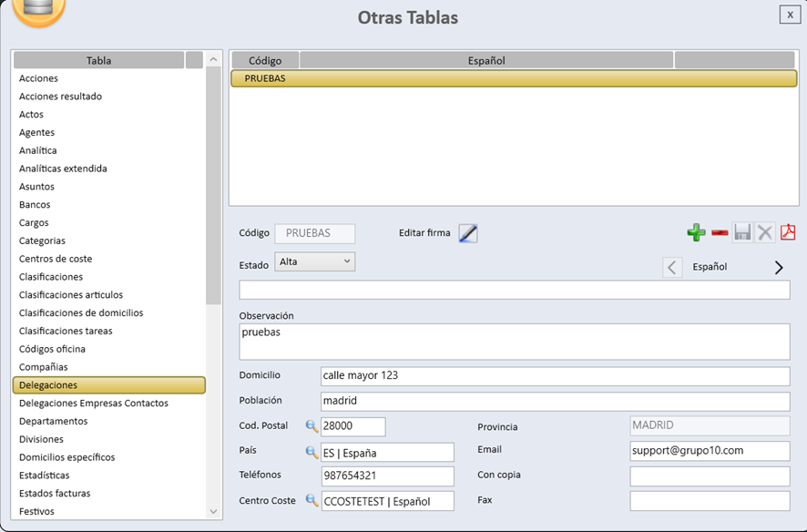Click the Español column header

point(486,61)
